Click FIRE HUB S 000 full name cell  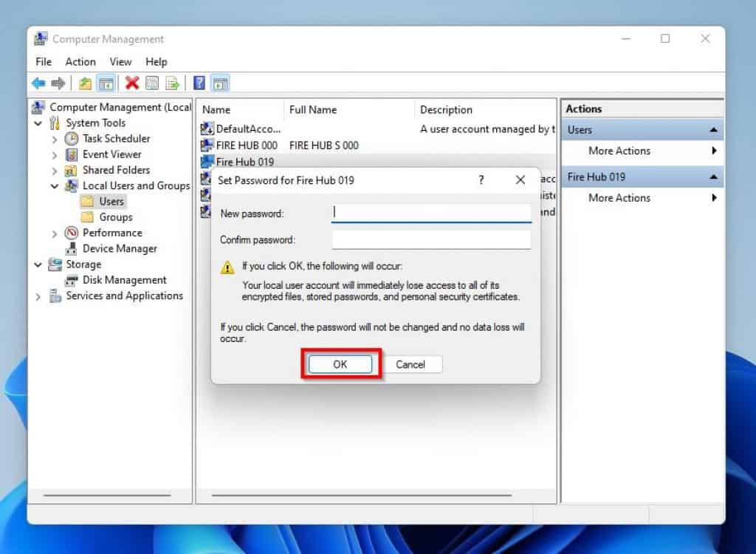[324, 146]
